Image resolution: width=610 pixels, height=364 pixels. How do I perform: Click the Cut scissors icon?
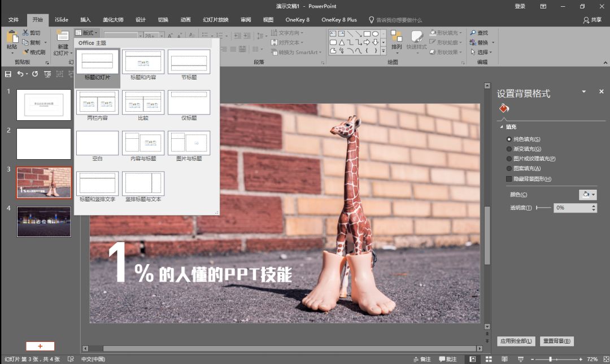(25, 33)
